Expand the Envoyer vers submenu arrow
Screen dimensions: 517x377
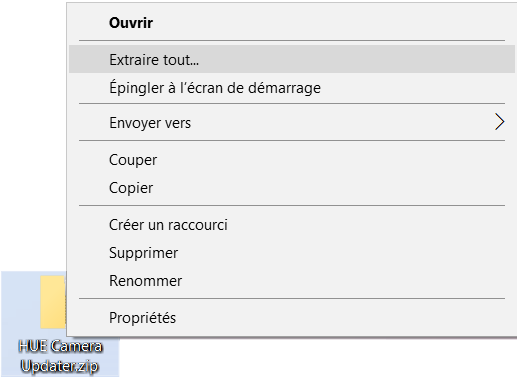pyautogui.click(x=499, y=122)
